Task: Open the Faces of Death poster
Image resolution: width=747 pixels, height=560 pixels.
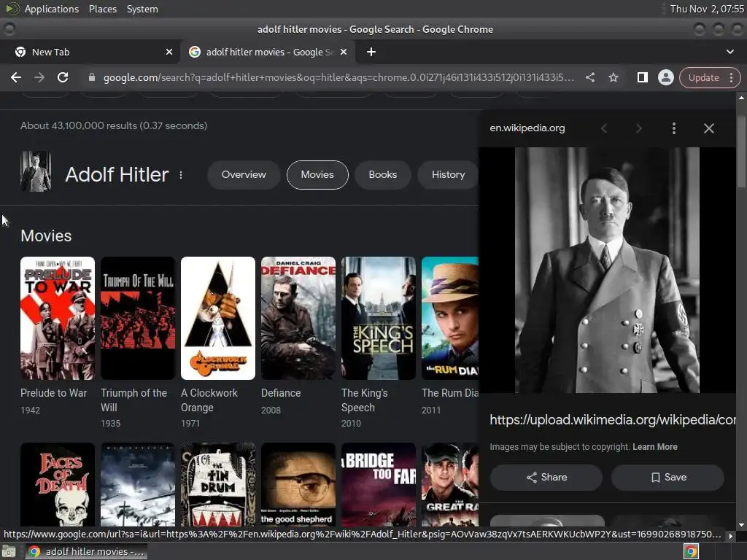Action: pos(58,484)
